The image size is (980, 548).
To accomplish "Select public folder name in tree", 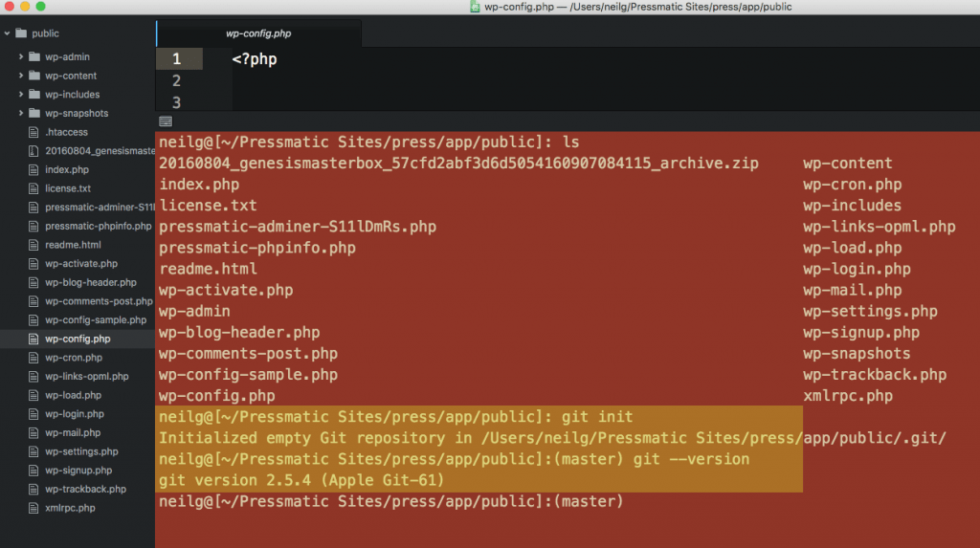I will [x=46, y=33].
